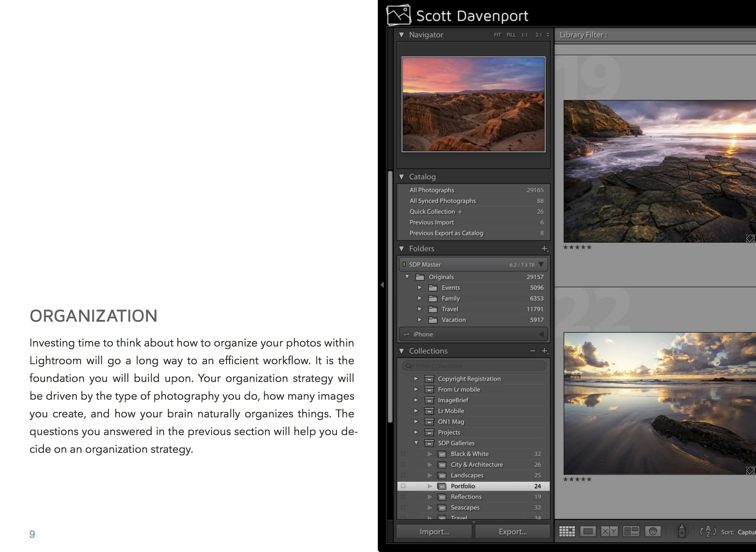Select the Painter spray can tool
The width and height of the screenshot is (756, 552).
coord(682,531)
